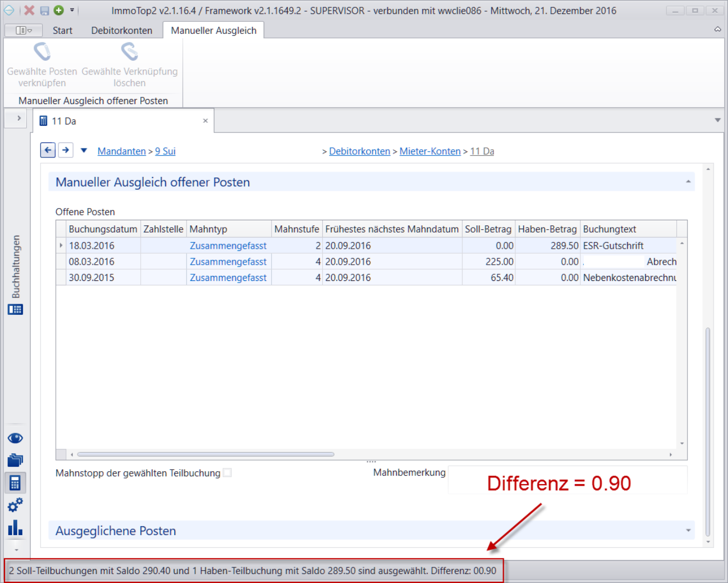Open the document tab list dropdown
Screen dimensions: 728x583
pyautogui.click(x=718, y=120)
